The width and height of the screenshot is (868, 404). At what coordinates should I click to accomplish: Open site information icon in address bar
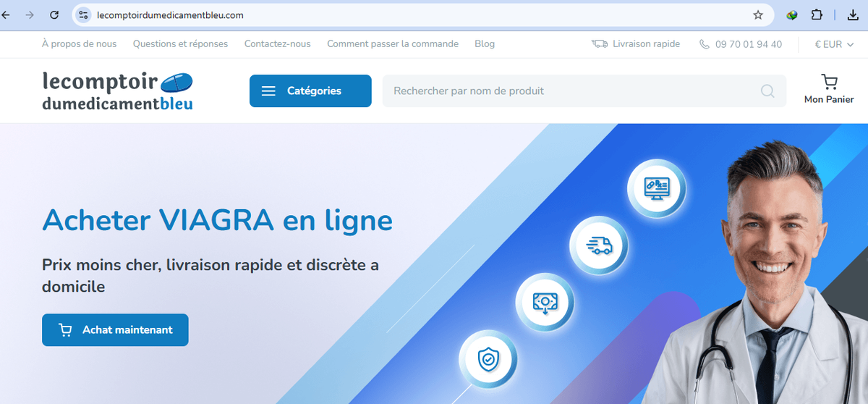point(83,14)
